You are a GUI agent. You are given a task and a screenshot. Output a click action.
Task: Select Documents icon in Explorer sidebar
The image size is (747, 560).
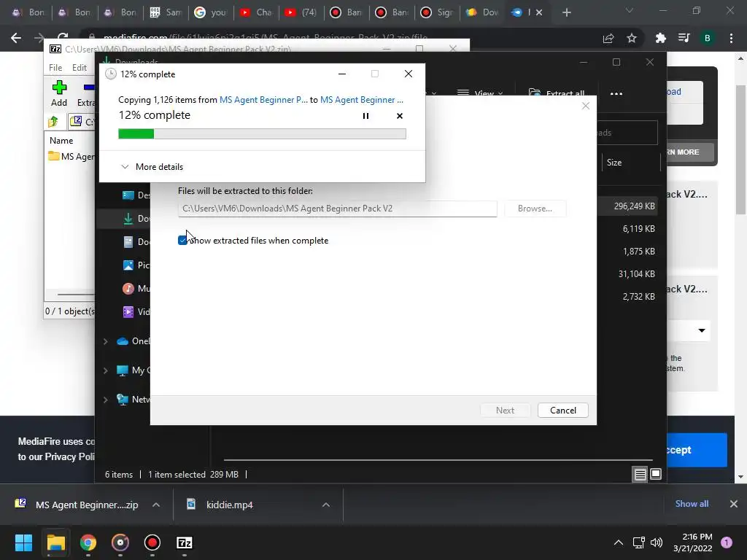point(128,242)
